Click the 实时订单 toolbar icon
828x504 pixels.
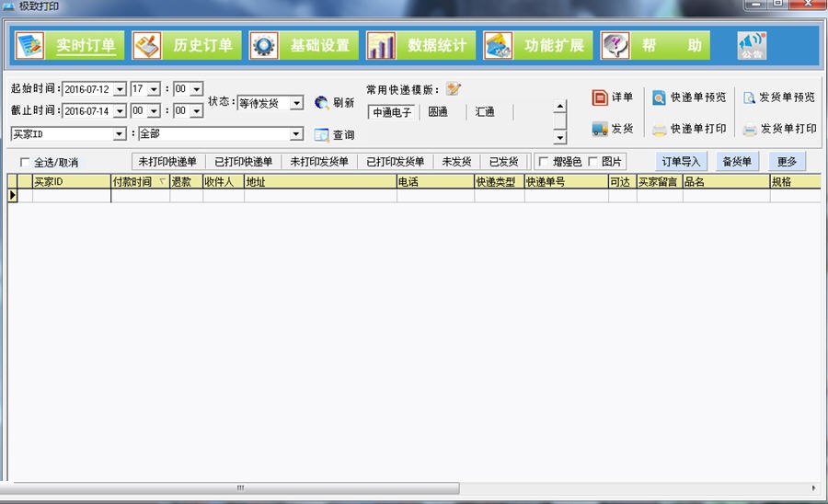[x=29, y=45]
